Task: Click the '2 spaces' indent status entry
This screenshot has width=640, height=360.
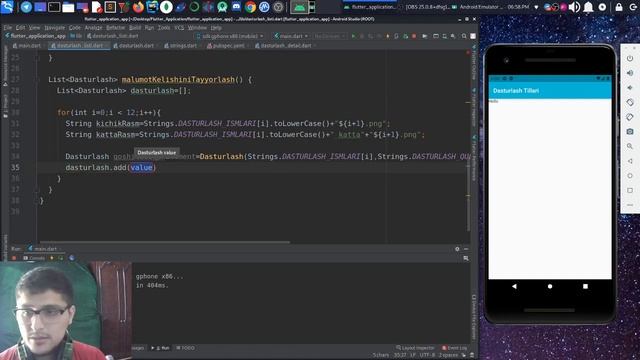Action: coord(448,355)
